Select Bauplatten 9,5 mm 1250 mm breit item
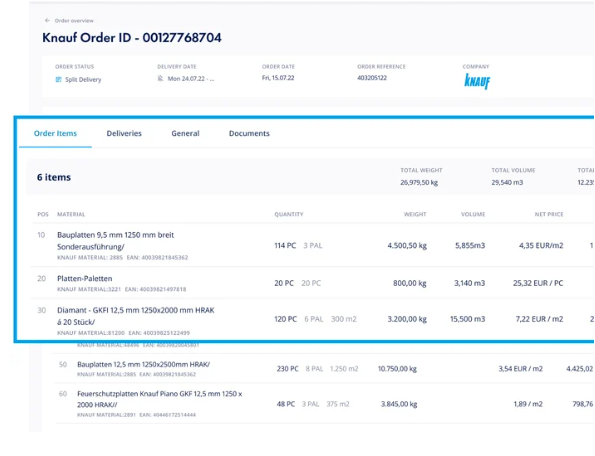The width and height of the screenshot is (595, 456). coord(115,241)
